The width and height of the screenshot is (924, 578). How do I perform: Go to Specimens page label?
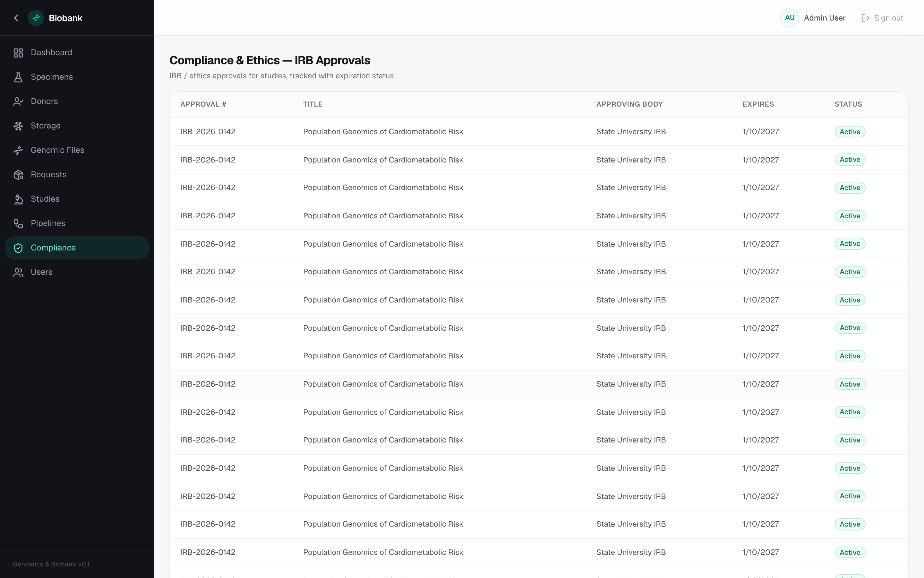[52, 77]
